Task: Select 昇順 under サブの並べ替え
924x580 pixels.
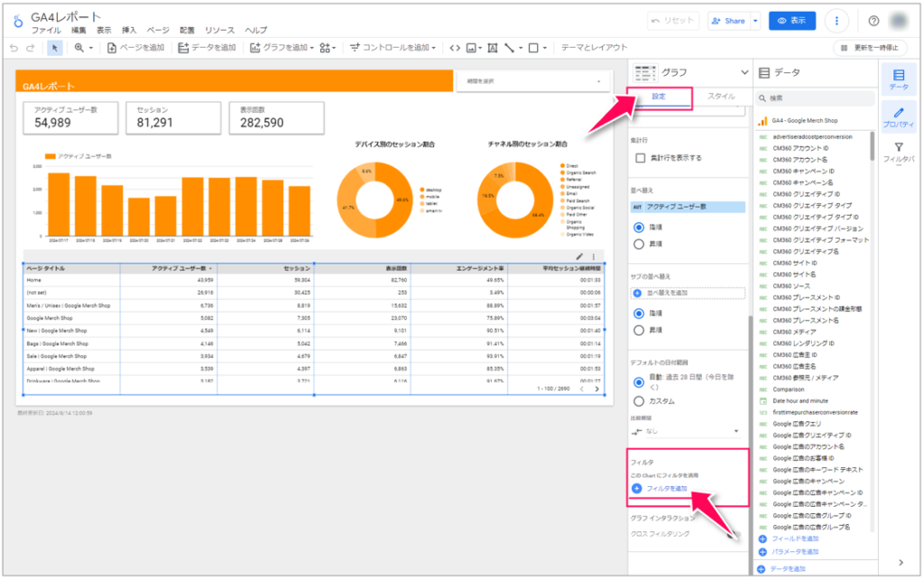Action: pyautogui.click(x=638, y=330)
